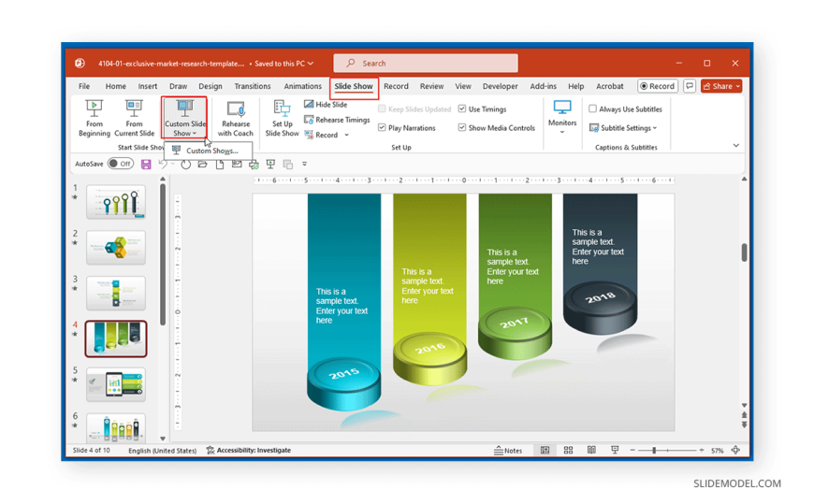The image size is (814, 504).
Task: Click the Hide Slide command
Action: point(326,105)
